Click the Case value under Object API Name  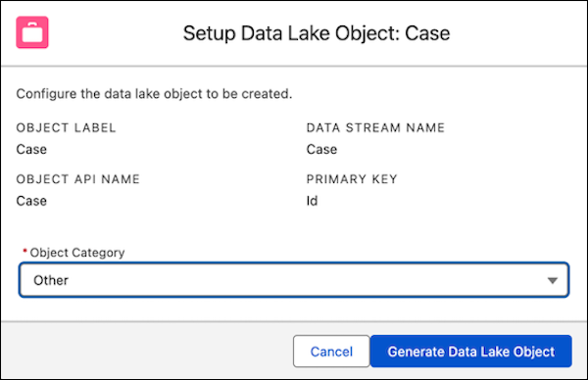point(31,201)
